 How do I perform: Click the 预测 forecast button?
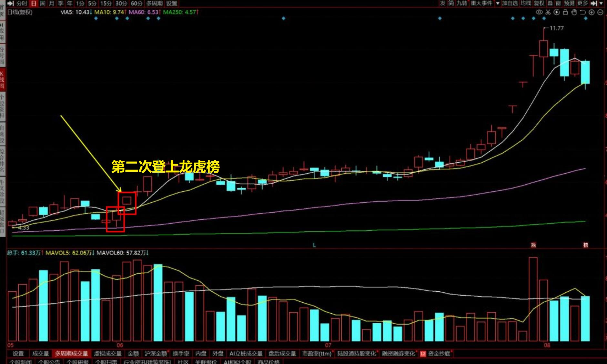569,3
